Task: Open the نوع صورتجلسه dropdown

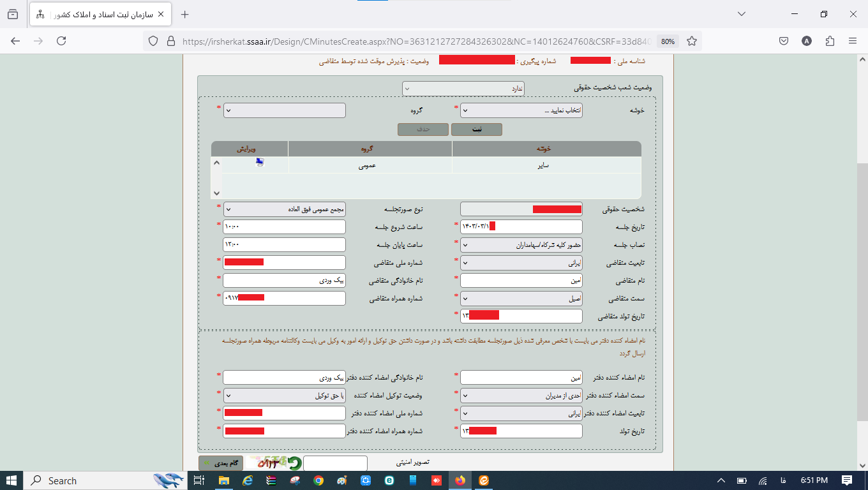Action: tap(285, 209)
